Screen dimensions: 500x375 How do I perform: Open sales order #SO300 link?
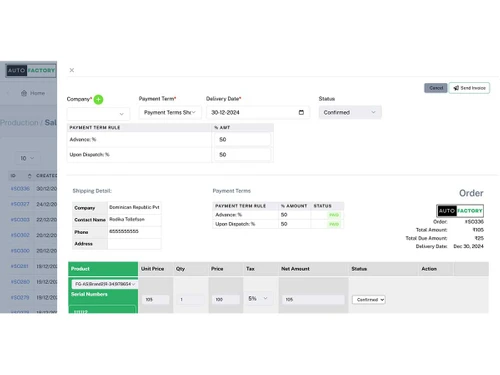point(20,251)
